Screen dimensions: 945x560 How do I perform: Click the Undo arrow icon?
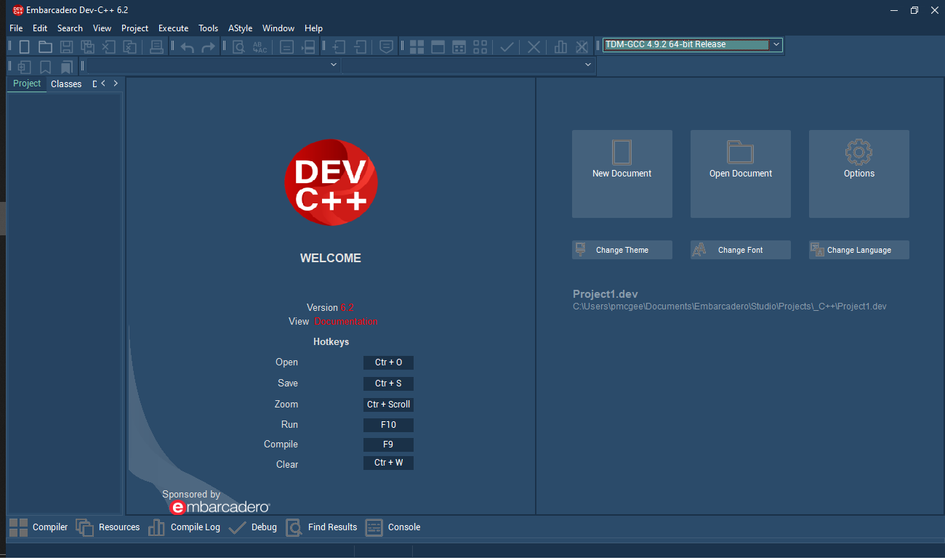click(x=188, y=47)
